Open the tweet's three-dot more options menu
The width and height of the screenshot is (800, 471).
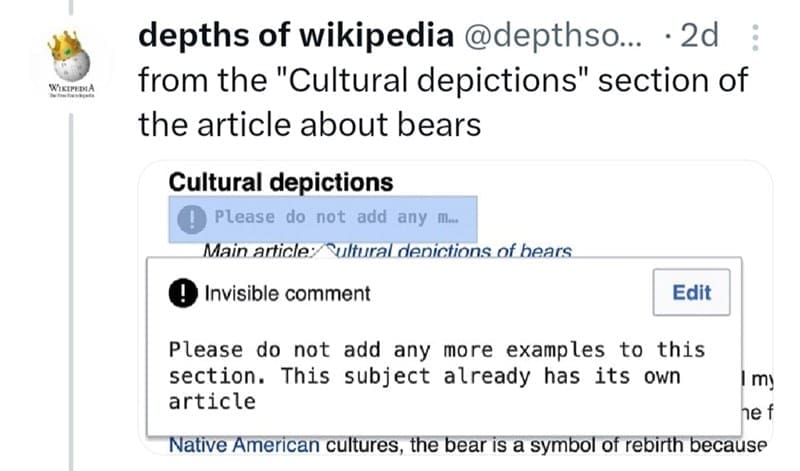click(x=754, y=37)
